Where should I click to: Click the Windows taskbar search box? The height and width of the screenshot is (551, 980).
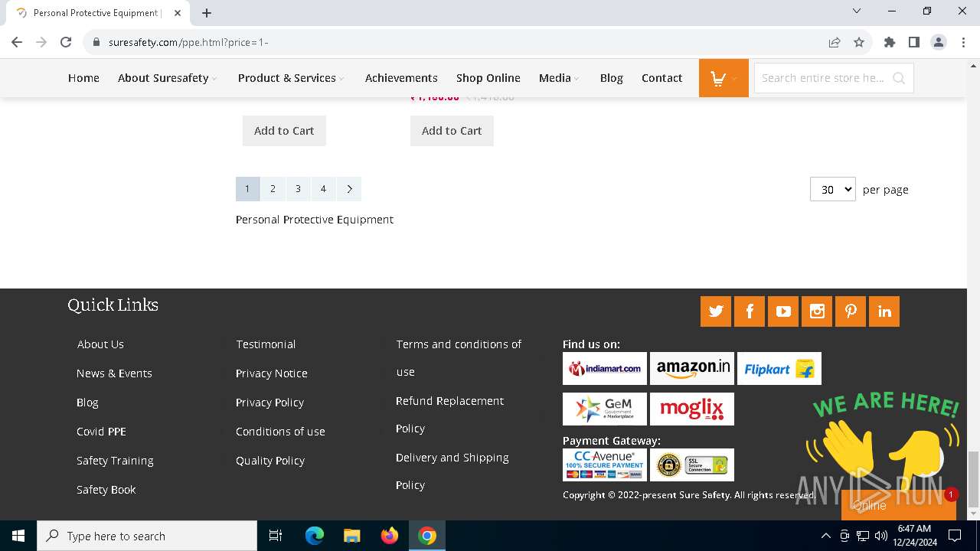pos(147,536)
